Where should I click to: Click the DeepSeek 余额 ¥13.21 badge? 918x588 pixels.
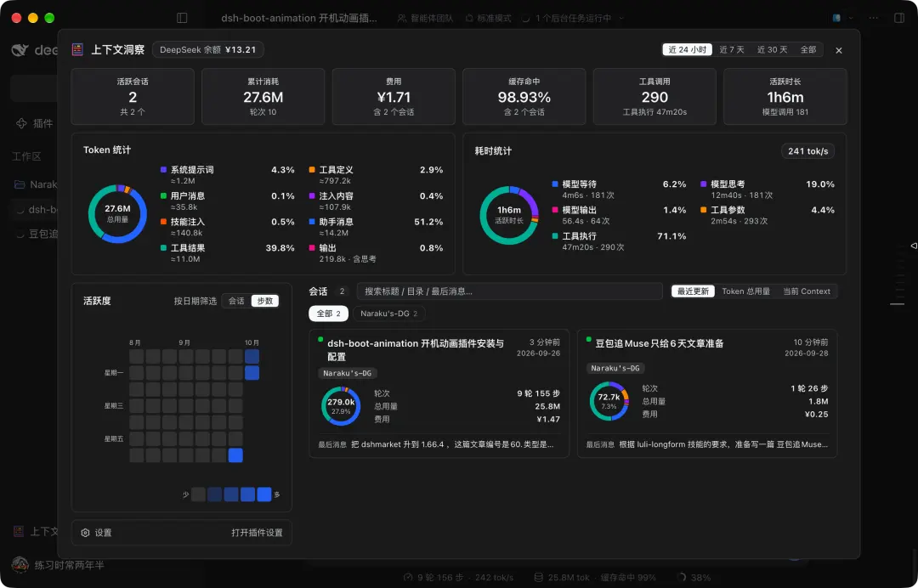(208, 50)
